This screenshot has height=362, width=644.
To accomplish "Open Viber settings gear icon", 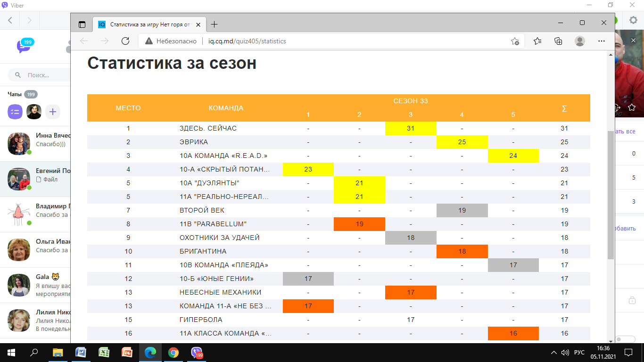I will tap(633, 20).
